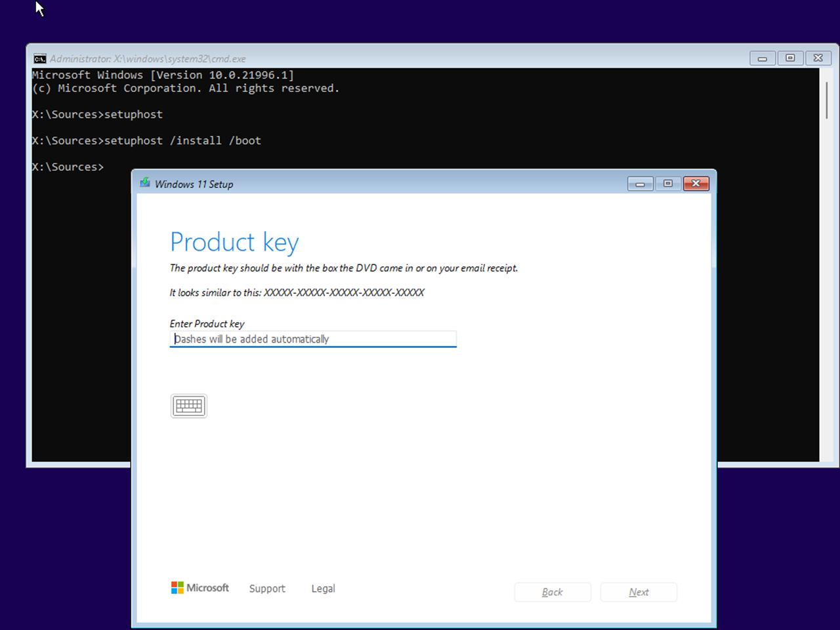840x630 pixels.
Task: Open the on-screen keyboard icon
Action: 189,406
